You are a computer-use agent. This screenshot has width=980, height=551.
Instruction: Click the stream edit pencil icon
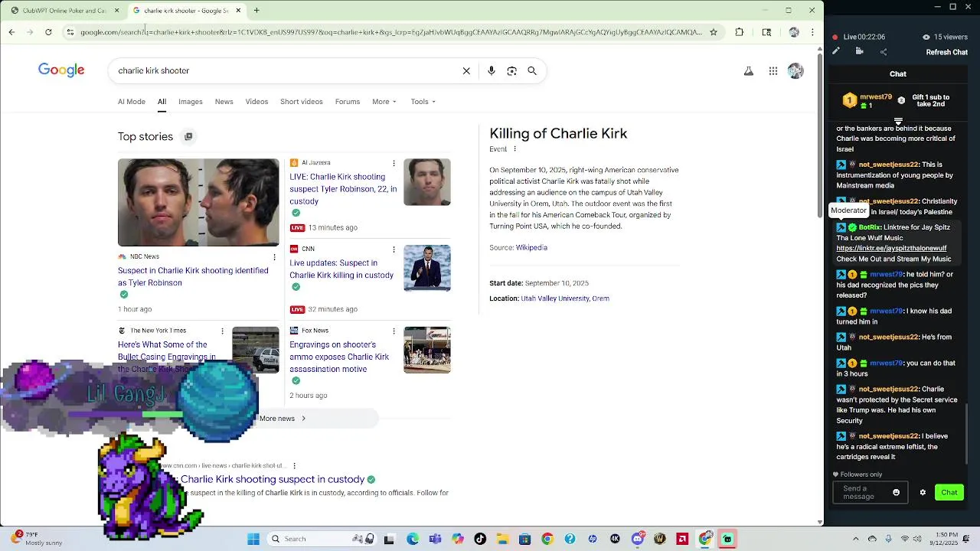tap(836, 51)
